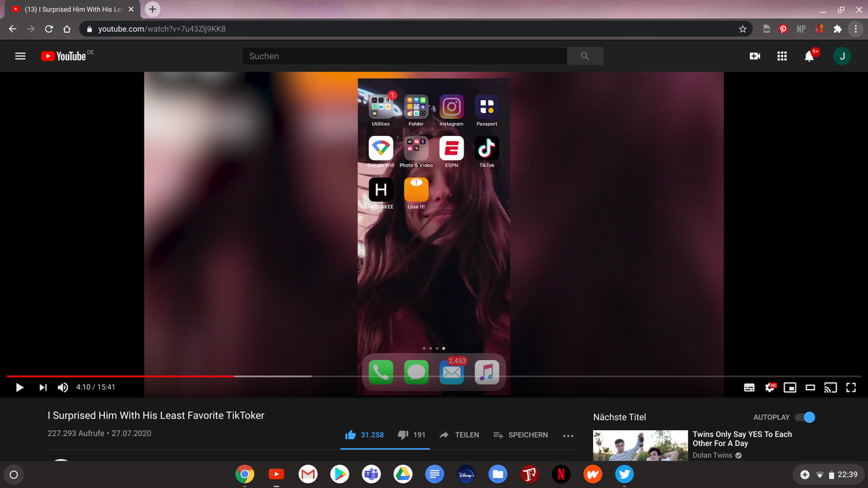Open the status tray showing 22:39
Image resolution: width=868 pixels, height=488 pixels.
coord(829,474)
